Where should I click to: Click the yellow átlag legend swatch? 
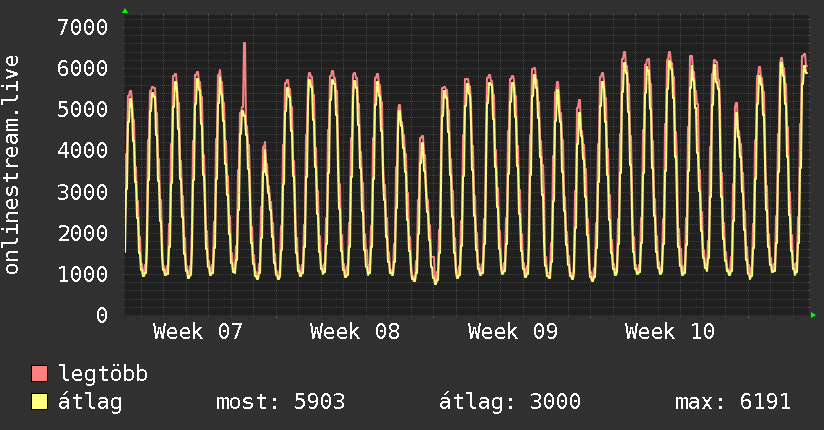pos(39,402)
